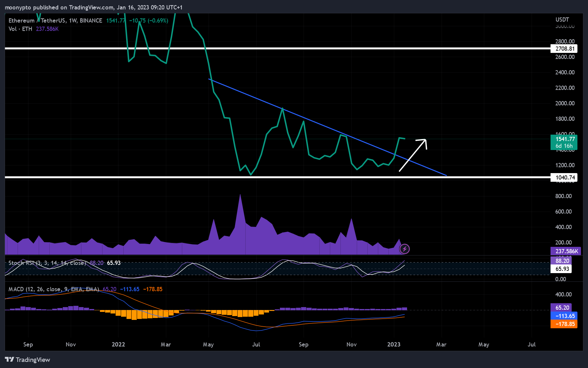Click the 1040.74 price label
588x368 pixels.
tap(564, 177)
